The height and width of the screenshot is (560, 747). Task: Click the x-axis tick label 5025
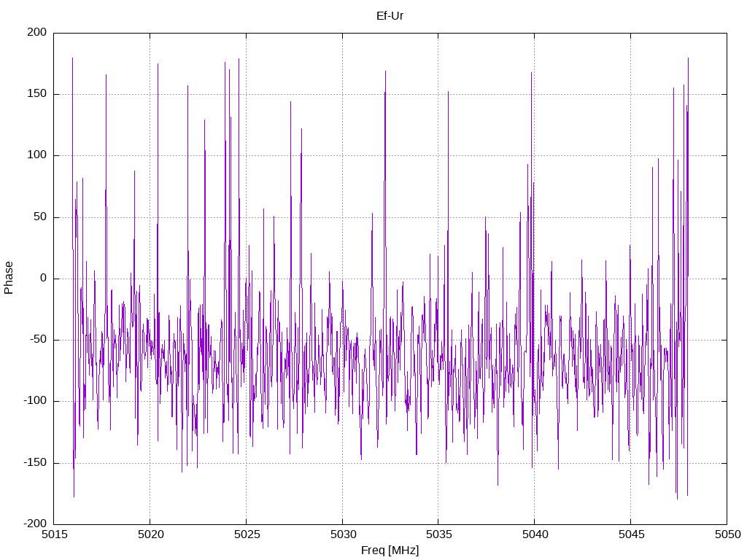(247, 534)
